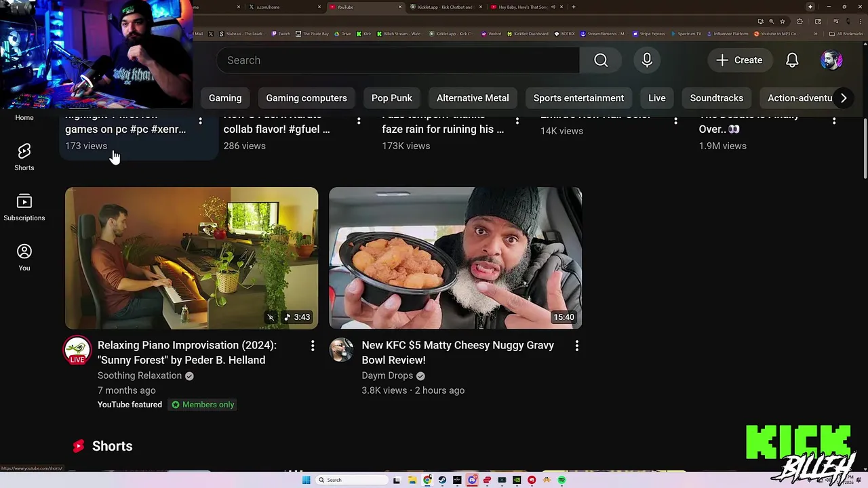
Task: Click the Members only badge
Action: (203, 405)
